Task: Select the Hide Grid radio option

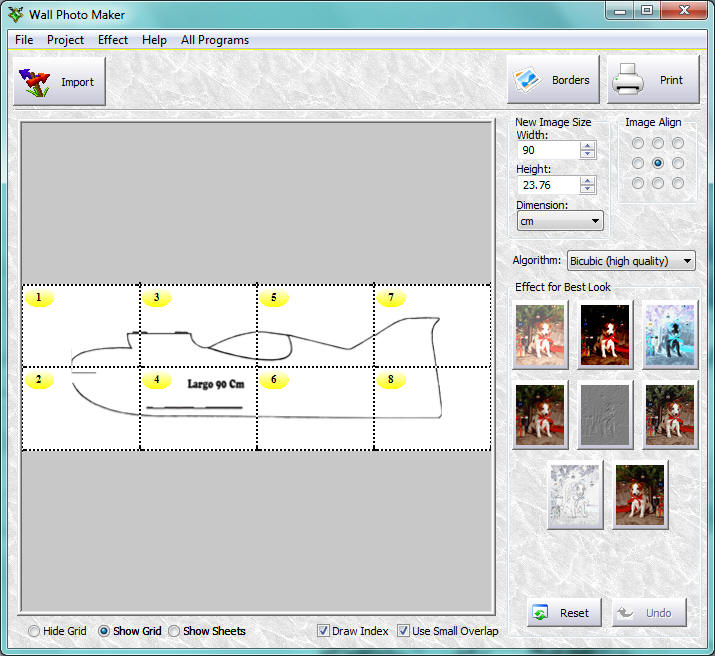Action: pos(35,631)
